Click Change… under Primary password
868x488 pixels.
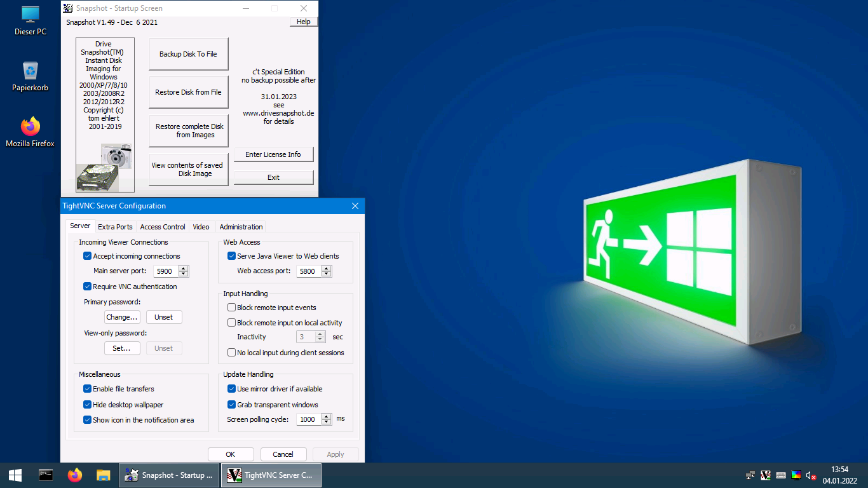pos(122,317)
